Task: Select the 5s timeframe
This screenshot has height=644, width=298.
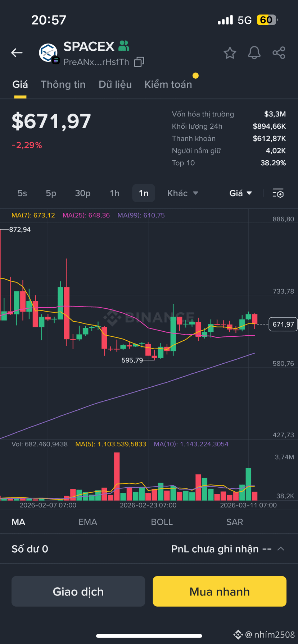Action: 22,193
